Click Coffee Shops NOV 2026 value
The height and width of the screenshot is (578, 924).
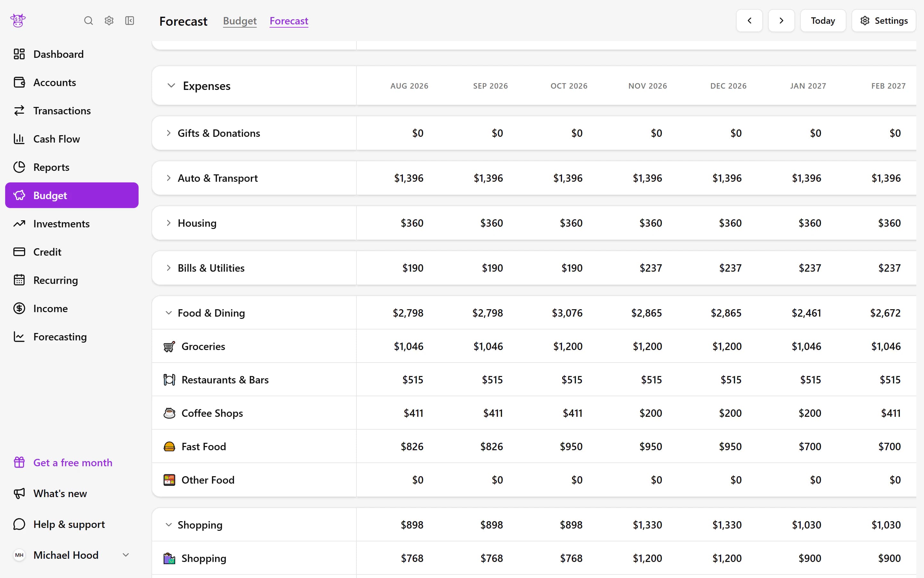(651, 413)
